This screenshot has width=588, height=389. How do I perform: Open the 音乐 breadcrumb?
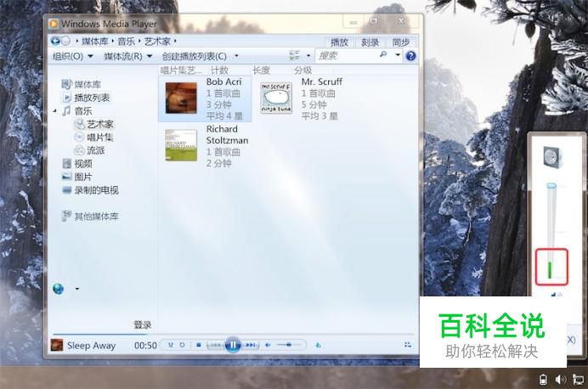(126, 42)
